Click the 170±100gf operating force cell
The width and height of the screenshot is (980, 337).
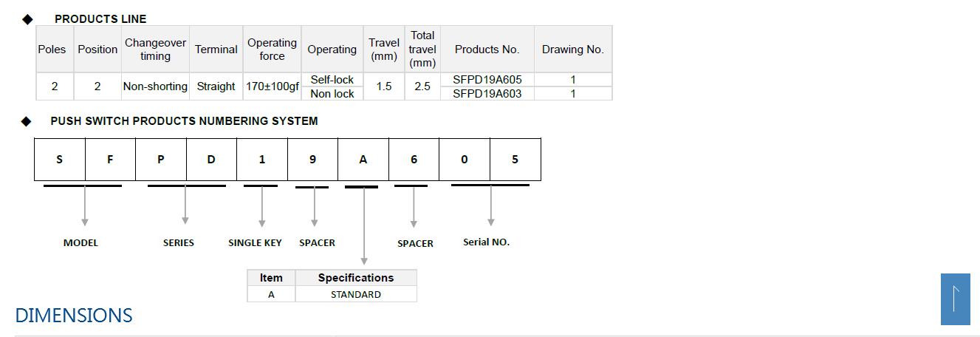pos(272,86)
